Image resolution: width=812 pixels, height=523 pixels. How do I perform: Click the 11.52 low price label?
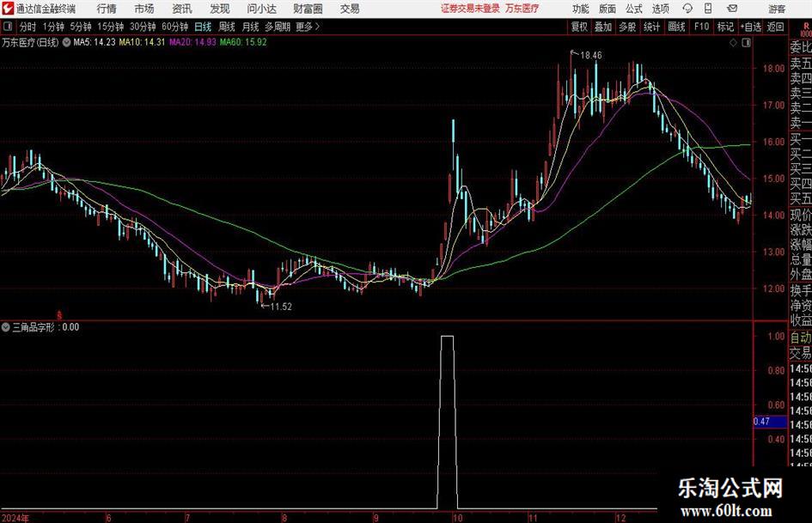click(x=281, y=307)
